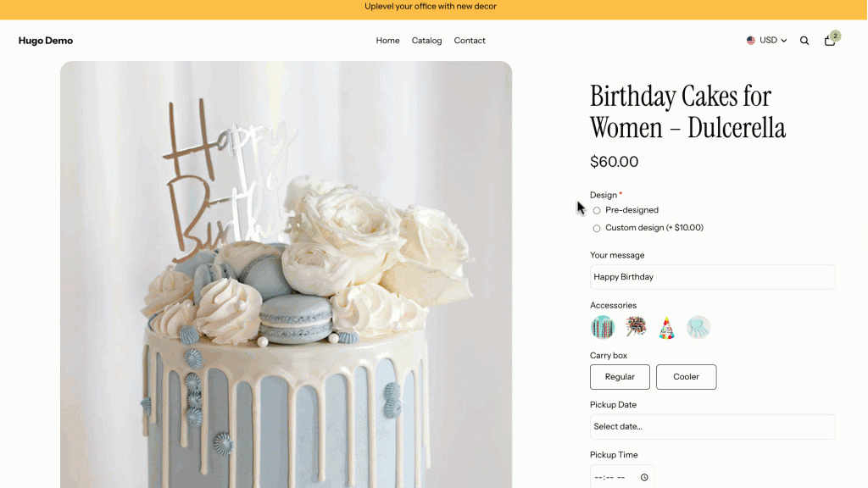
Task: Click the Your message text field
Action: 712,277
